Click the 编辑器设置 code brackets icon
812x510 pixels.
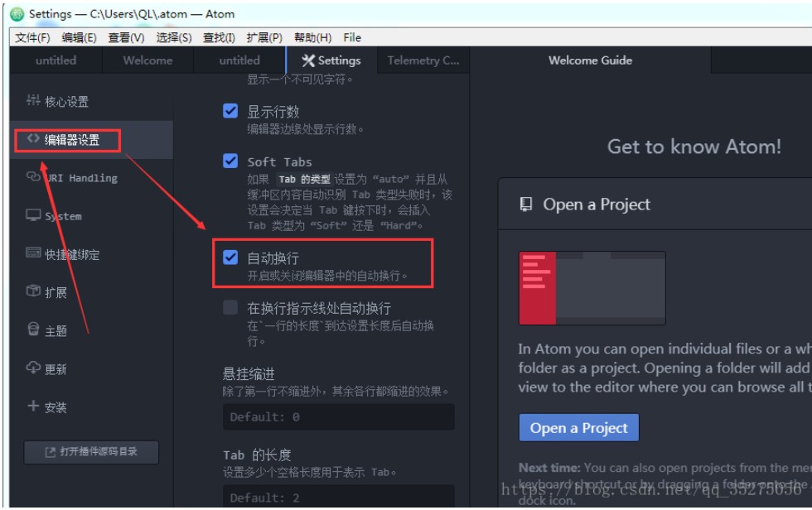[x=33, y=138]
